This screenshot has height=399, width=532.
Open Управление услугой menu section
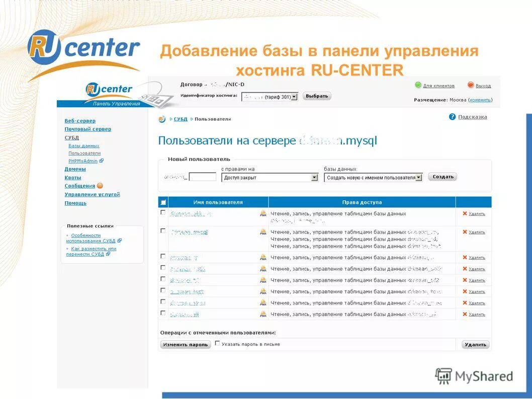(93, 194)
